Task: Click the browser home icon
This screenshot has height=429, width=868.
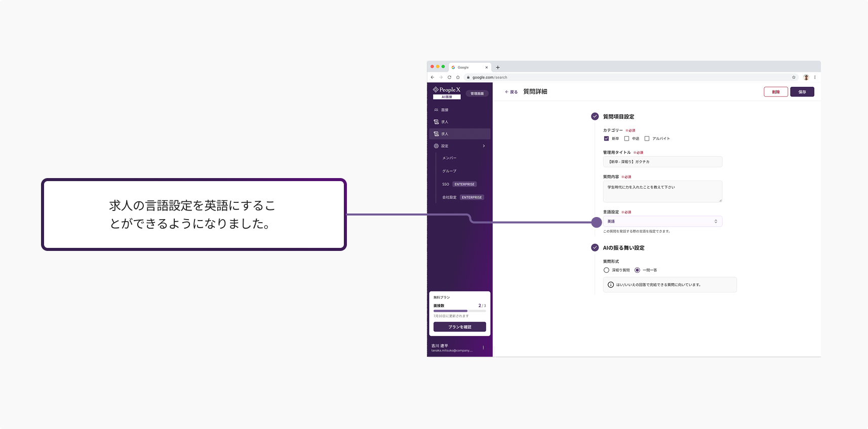Action: (x=458, y=77)
